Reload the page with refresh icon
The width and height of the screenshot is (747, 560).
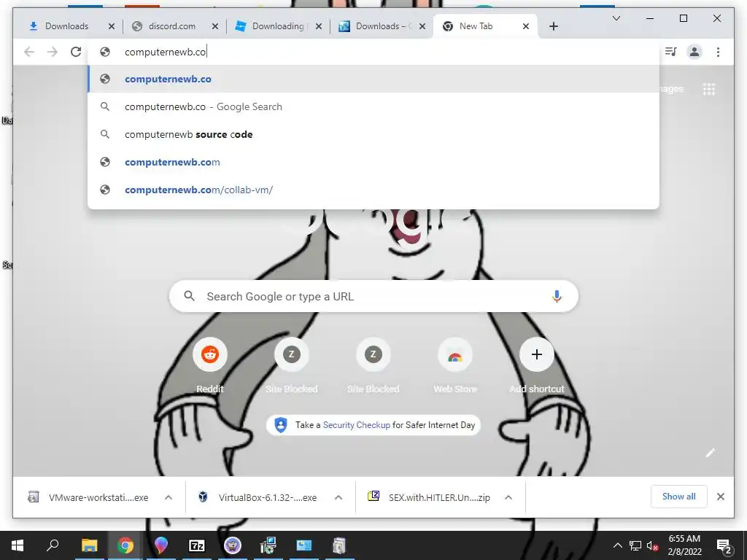(76, 52)
